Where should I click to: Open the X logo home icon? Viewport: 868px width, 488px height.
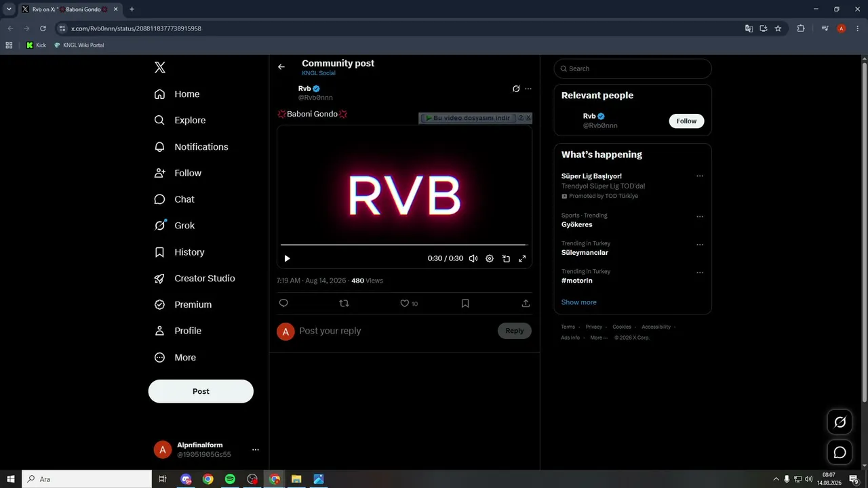[160, 67]
